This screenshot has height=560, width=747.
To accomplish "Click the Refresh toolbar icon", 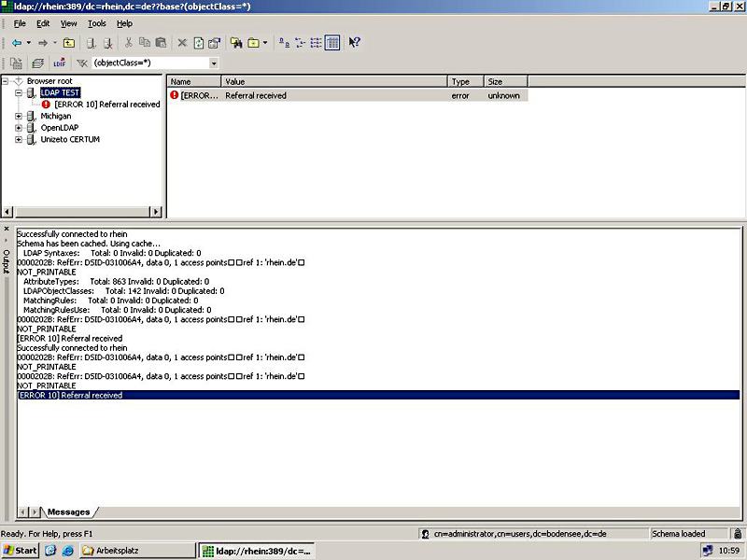I will click(x=199, y=43).
